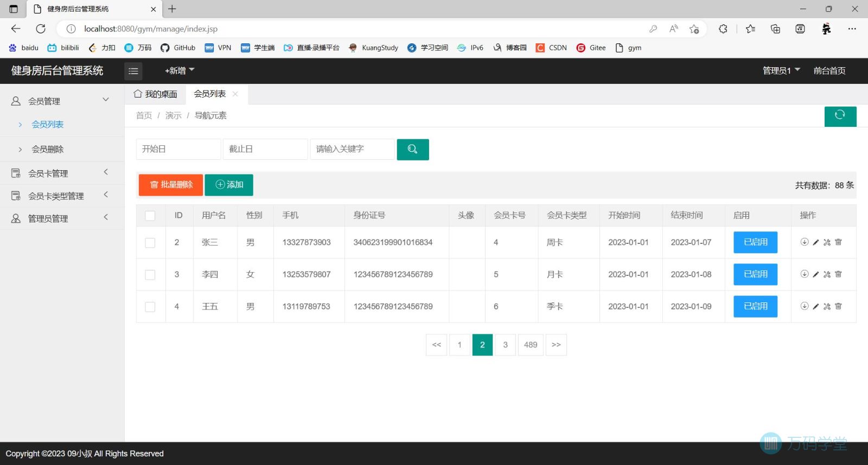Toggle 已启用 status for 王五
Viewport: 868px width, 465px height.
point(755,306)
